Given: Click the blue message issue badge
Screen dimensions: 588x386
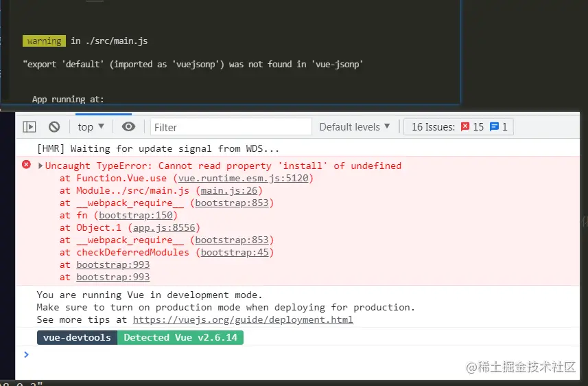Looking at the screenshot, I should (499, 127).
